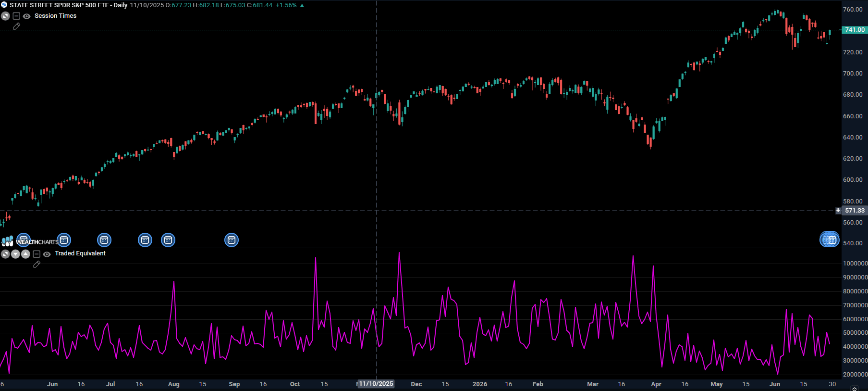This screenshot has width=868, height=391.
Task: Open the stacked calendar events marker below late June 2026
Action: 830,240
